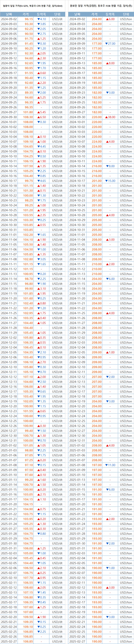
Task: Click the up arrow beside 6.50 iron ore change
Action: point(39,117)
